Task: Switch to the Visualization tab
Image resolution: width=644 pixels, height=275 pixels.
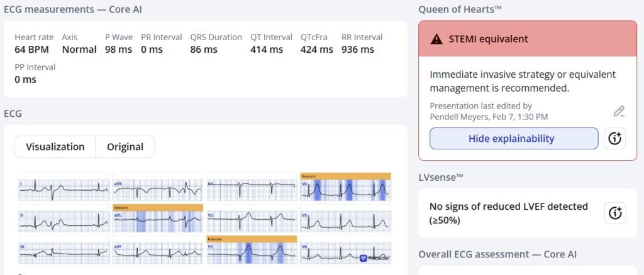Action: (x=55, y=147)
